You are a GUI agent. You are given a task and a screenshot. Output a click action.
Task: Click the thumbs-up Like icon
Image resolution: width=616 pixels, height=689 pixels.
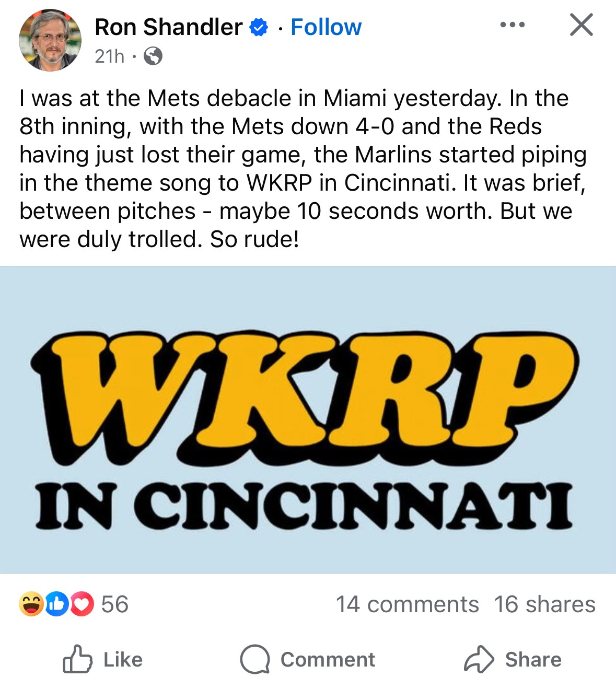[77, 659]
